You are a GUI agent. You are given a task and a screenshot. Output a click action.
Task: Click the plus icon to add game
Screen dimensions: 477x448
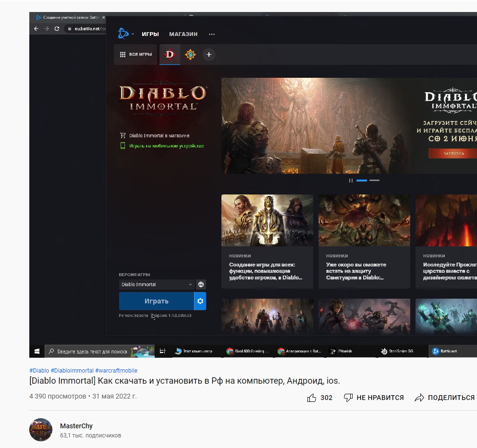(208, 55)
